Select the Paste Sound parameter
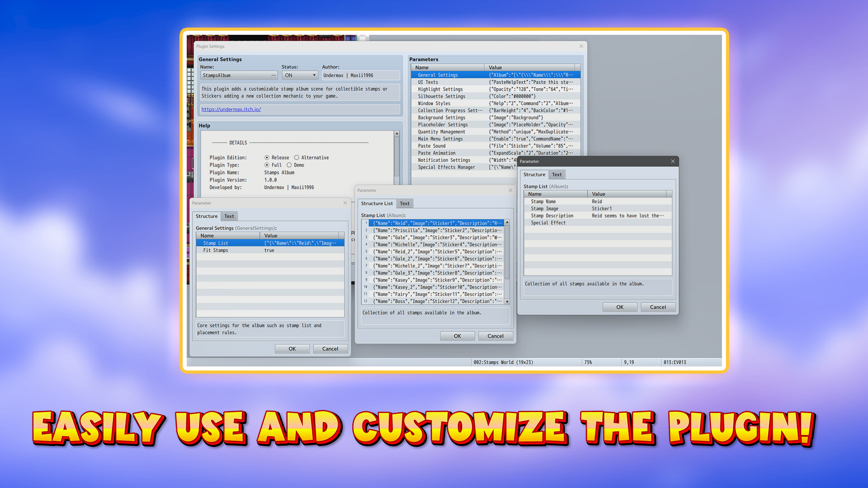This screenshot has height=488, width=868. 431,145
